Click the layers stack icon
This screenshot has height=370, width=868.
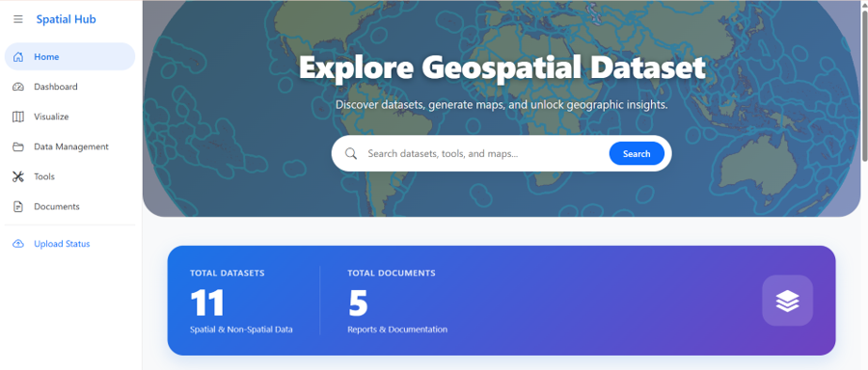pos(787,301)
